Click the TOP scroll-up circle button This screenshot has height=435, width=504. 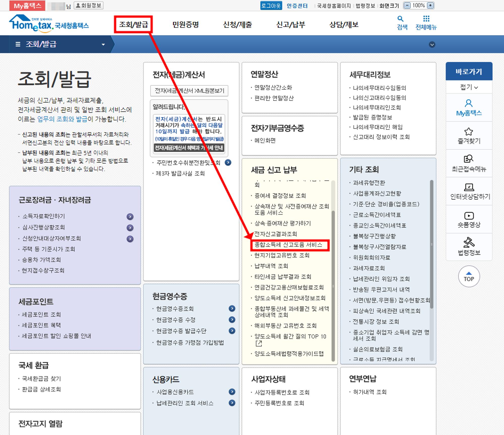pyautogui.click(x=469, y=276)
